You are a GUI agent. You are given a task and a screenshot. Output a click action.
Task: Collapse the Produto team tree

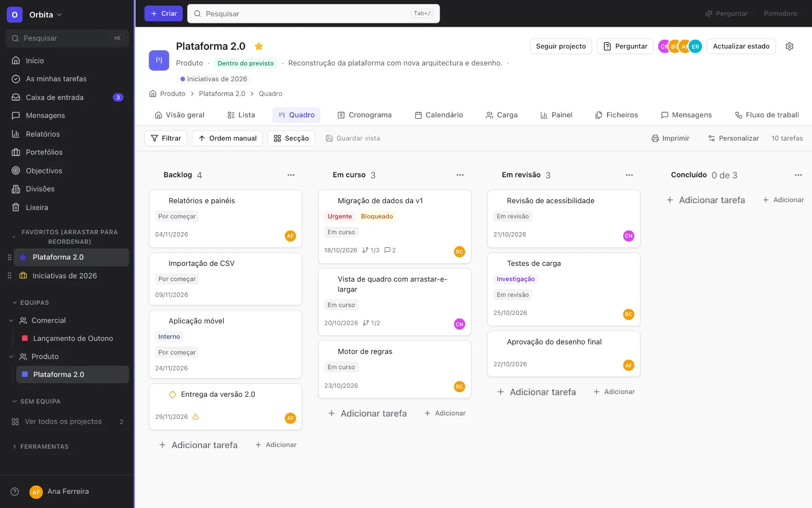(x=11, y=357)
